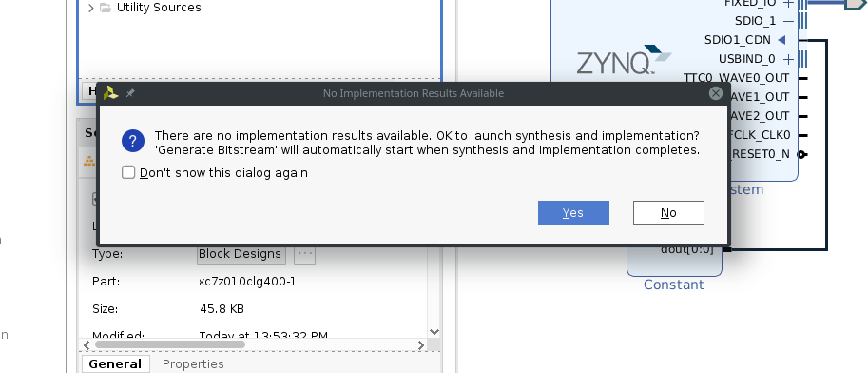Expand the Utility Sources tree node
The height and width of the screenshot is (373, 868).
coord(91,8)
